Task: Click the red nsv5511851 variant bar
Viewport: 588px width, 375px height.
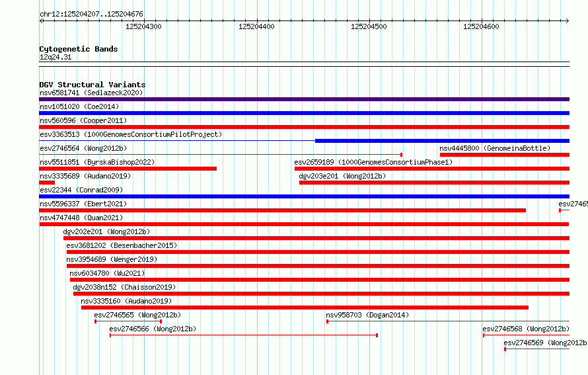Action: pyautogui.click(x=128, y=169)
